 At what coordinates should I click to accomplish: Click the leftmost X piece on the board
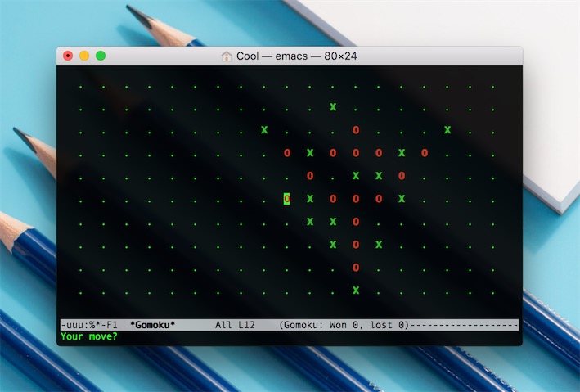click(x=264, y=130)
